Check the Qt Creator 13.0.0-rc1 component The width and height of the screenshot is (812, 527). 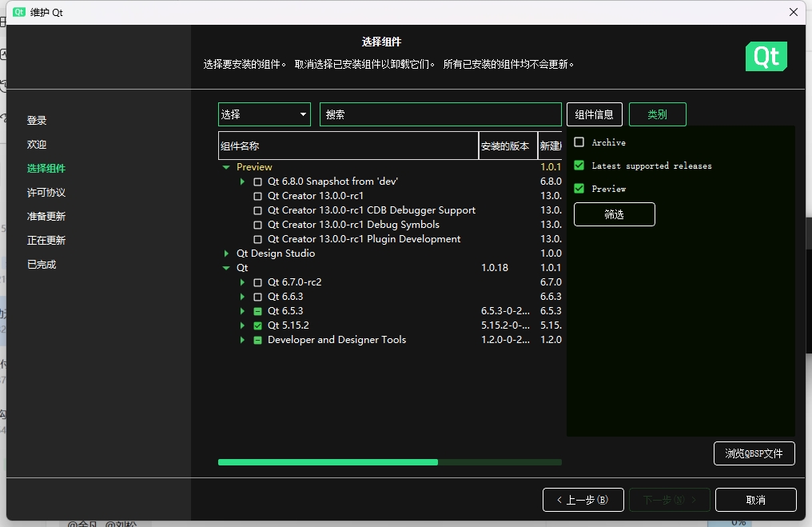257,197
